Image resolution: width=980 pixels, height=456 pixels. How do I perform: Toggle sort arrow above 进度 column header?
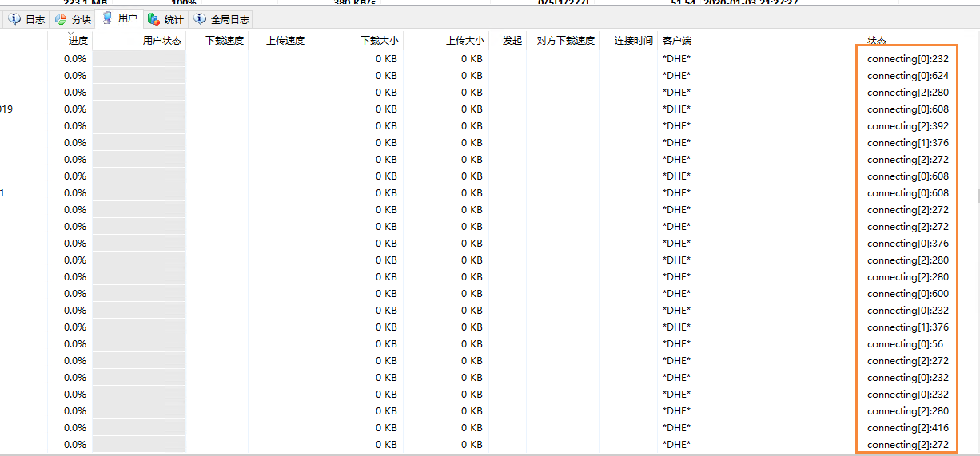70,34
